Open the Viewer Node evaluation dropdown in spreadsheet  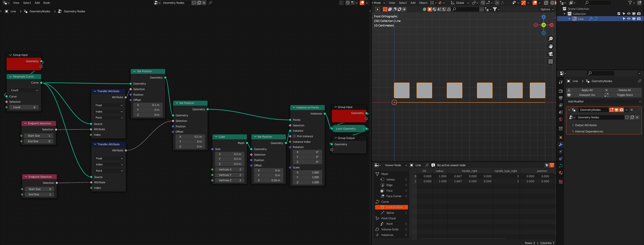[x=395, y=165]
